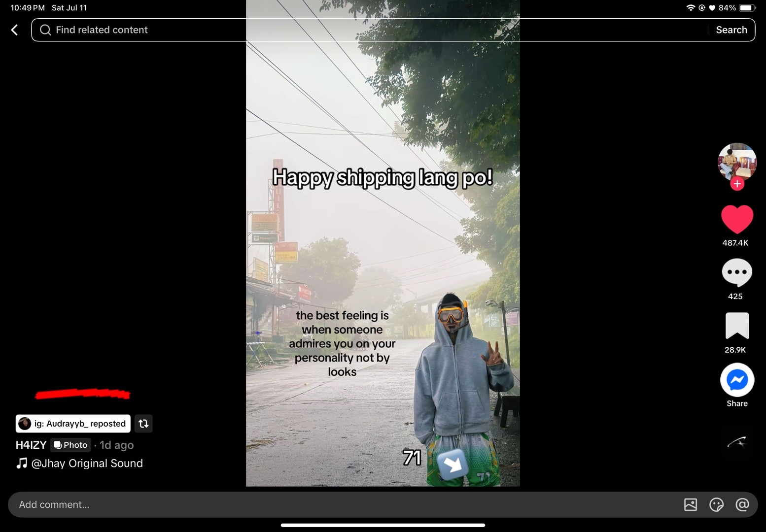The height and width of the screenshot is (532, 766).
Task: Tap the back arrow icon
Action: tap(15, 30)
